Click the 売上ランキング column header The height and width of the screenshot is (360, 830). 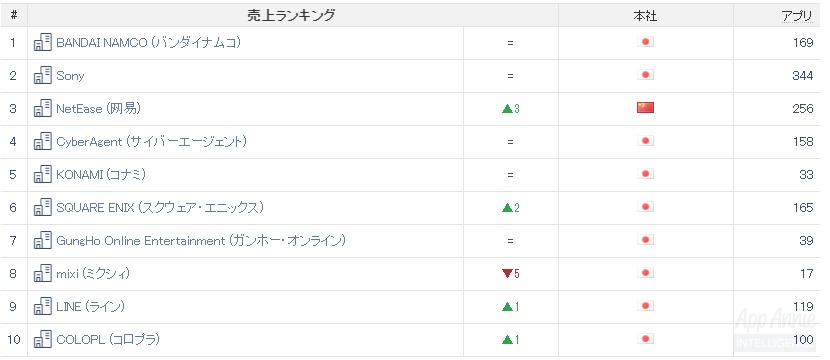(x=291, y=15)
